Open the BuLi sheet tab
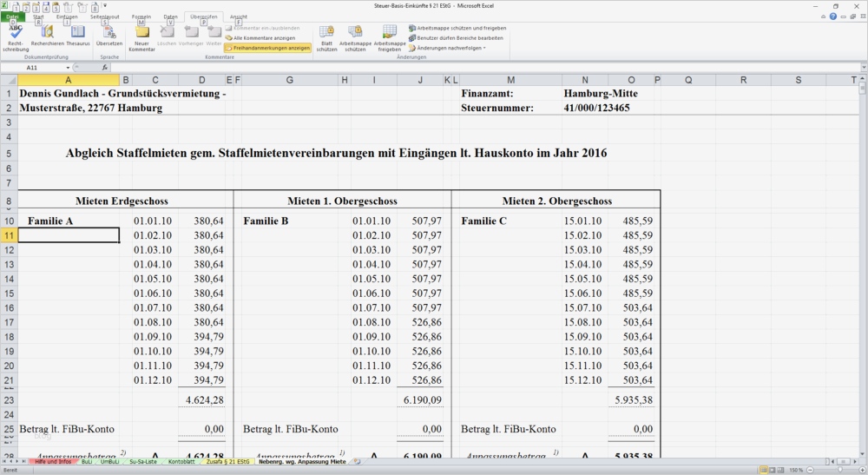 pos(86,461)
